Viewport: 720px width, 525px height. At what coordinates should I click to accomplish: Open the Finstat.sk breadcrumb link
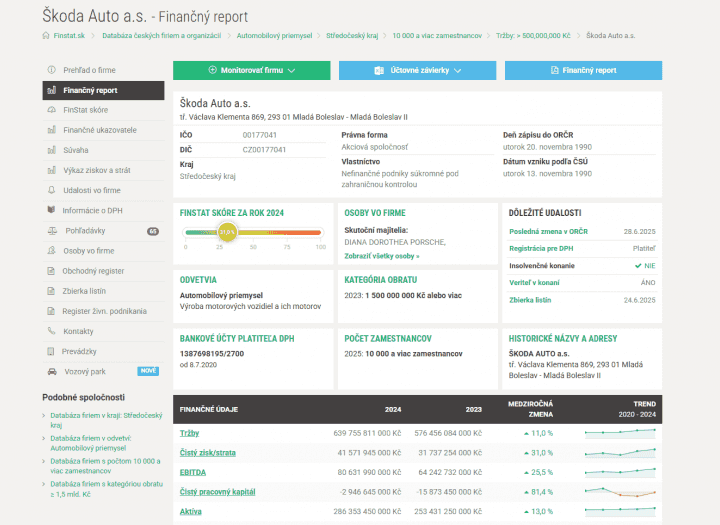[x=69, y=36]
